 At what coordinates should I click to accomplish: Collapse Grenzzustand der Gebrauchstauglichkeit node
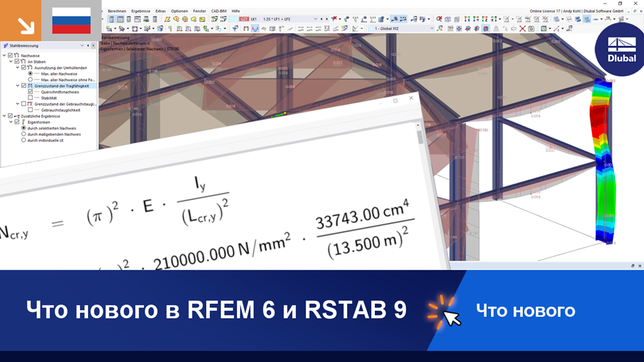pos(17,104)
